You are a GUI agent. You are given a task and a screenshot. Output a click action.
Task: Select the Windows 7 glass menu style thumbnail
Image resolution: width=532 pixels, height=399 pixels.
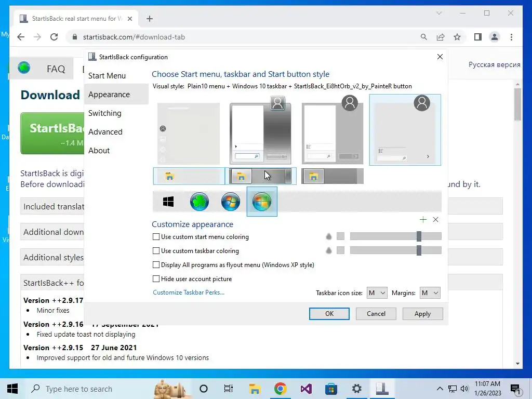tap(260, 130)
